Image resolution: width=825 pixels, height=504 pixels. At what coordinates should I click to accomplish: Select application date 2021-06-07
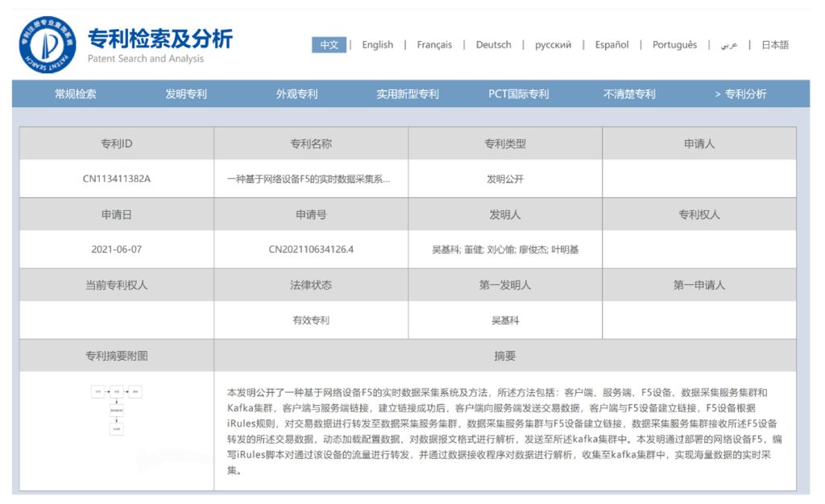pyautogui.click(x=116, y=249)
